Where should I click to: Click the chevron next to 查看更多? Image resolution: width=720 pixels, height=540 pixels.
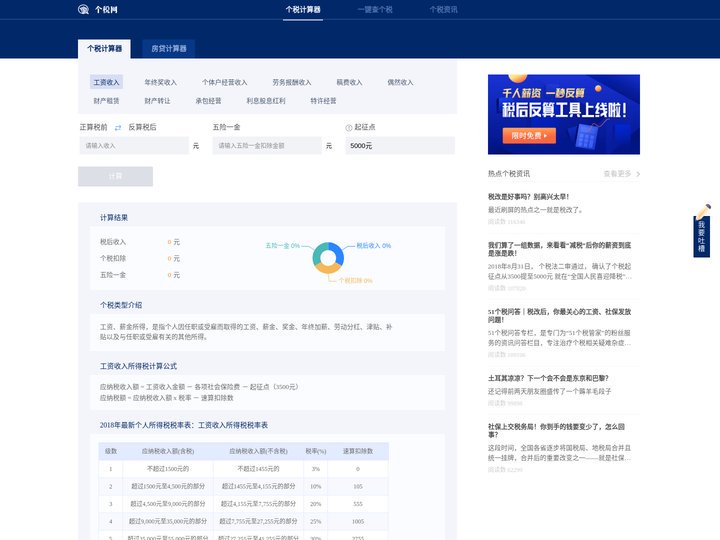(638, 174)
